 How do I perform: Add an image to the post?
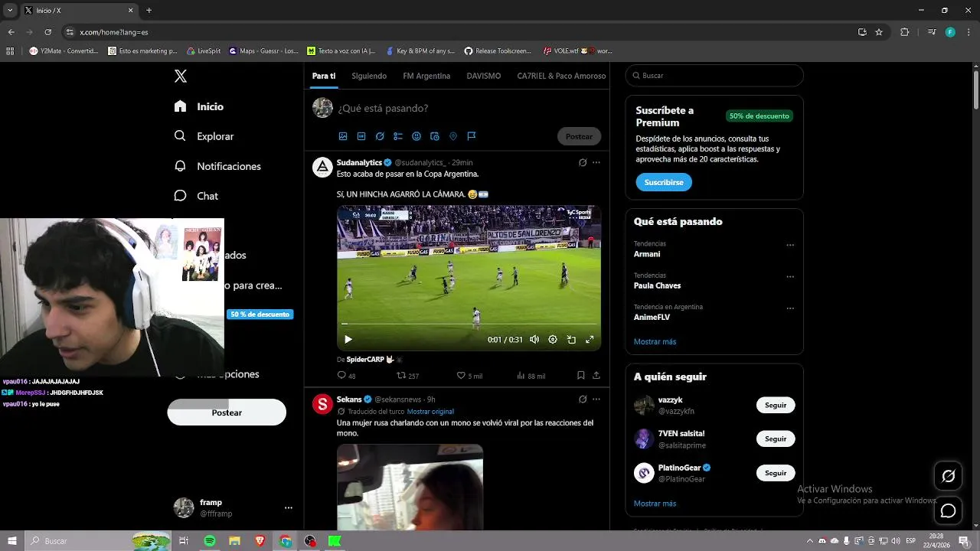(x=343, y=136)
